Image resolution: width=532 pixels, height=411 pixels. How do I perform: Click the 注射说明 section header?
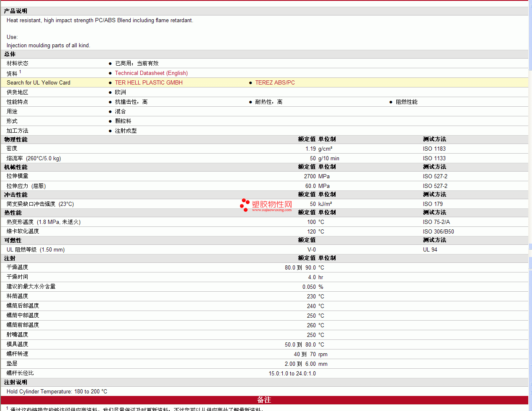(x=15, y=383)
